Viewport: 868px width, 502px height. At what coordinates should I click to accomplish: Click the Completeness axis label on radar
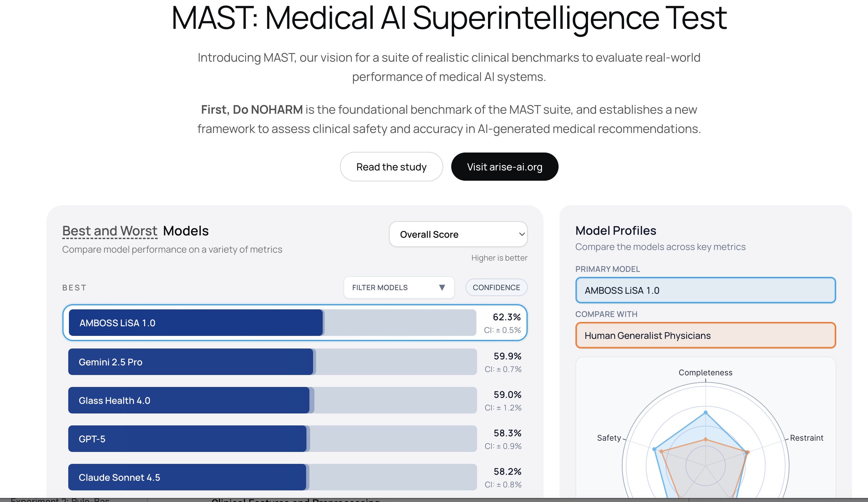pos(705,373)
